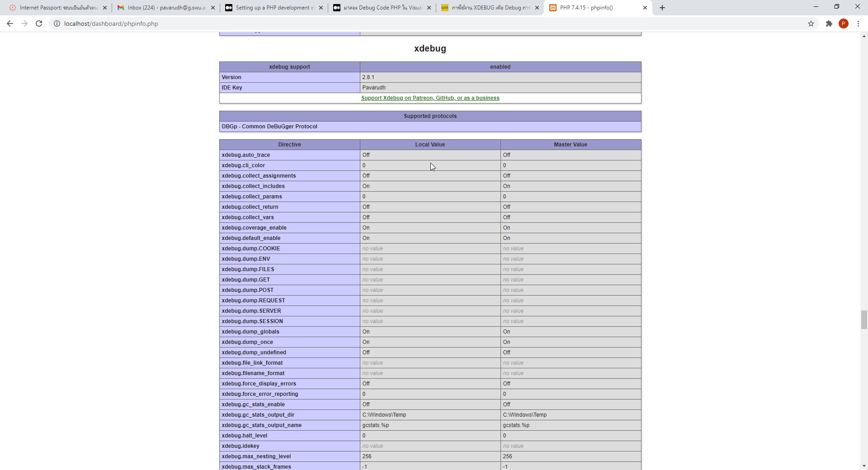
Task: Click the xdebug section heading
Action: pos(430,48)
